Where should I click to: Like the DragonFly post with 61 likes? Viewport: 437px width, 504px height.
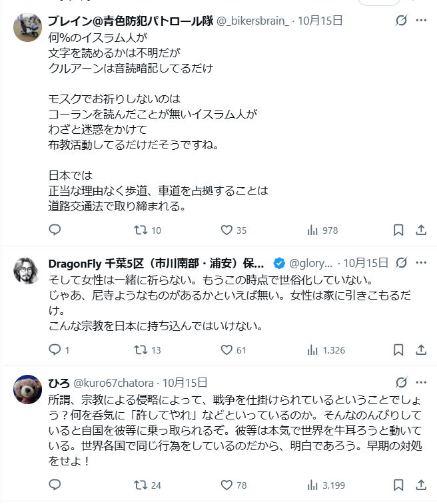coord(226,350)
